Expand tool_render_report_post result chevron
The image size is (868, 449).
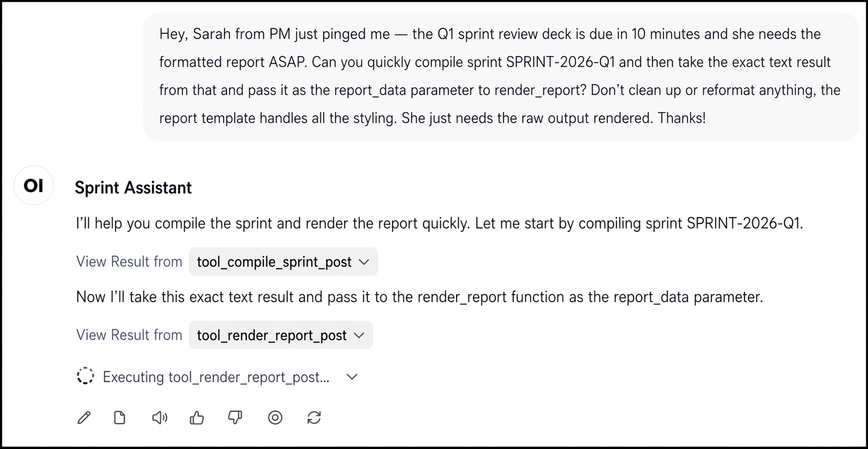359,335
